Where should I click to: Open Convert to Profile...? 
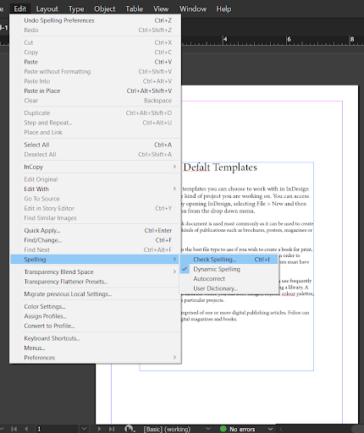(96, 326)
